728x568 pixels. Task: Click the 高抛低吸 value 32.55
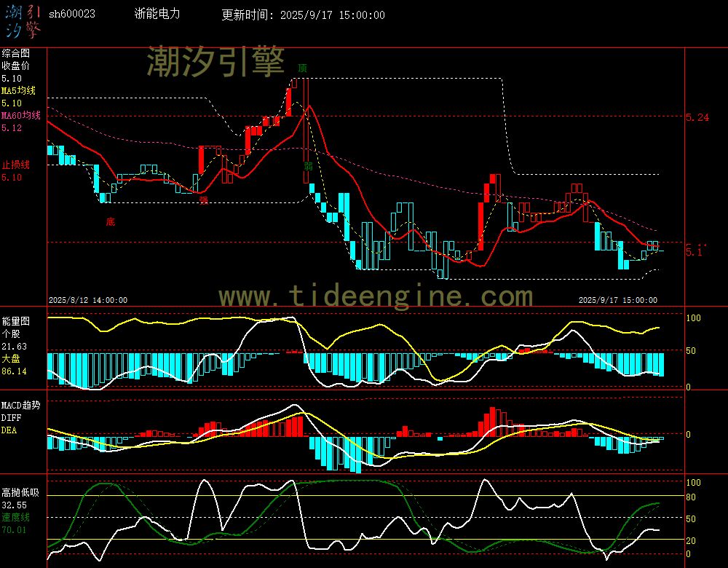click(14, 505)
